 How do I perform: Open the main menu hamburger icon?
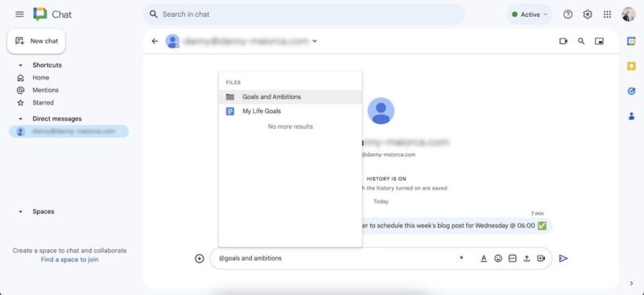click(x=19, y=14)
